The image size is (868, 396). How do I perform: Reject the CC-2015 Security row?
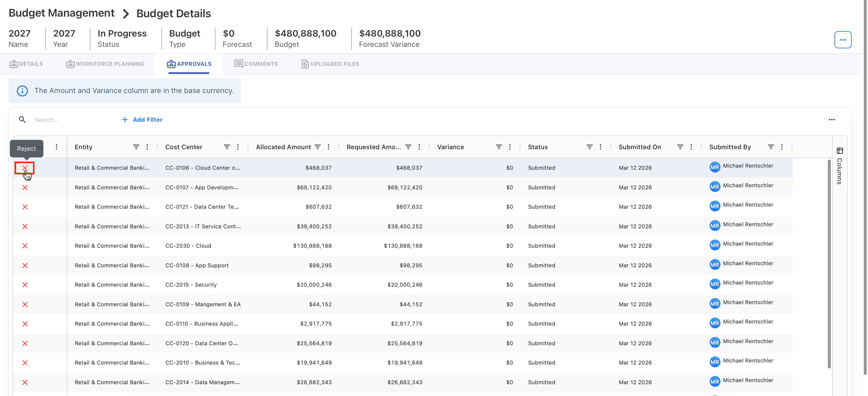point(24,285)
